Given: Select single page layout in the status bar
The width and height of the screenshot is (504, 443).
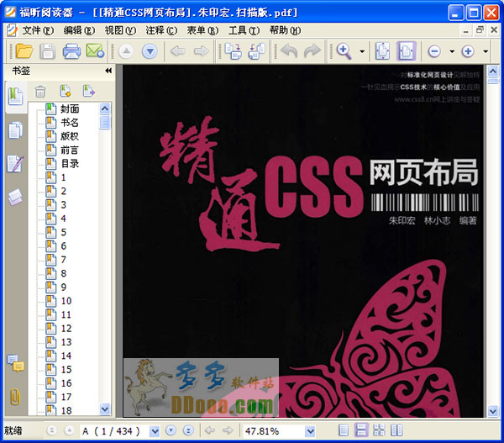Looking at the screenshot, I should pos(344,430).
